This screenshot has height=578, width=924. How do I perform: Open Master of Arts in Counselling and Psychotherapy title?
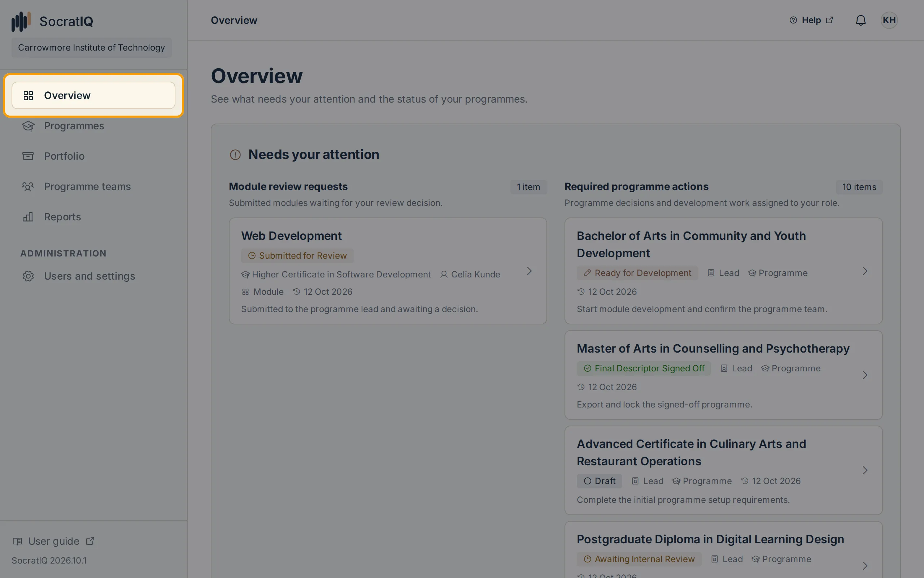tap(713, 349)
